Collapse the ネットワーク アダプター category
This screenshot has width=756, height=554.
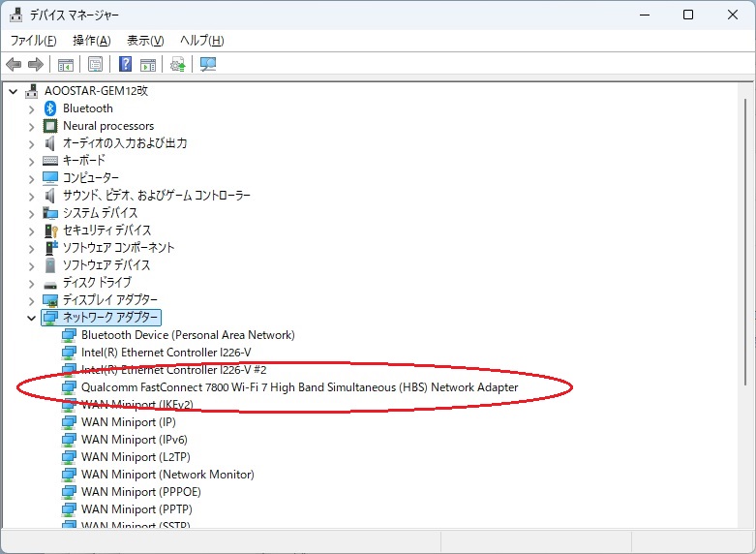pos(31,318)
